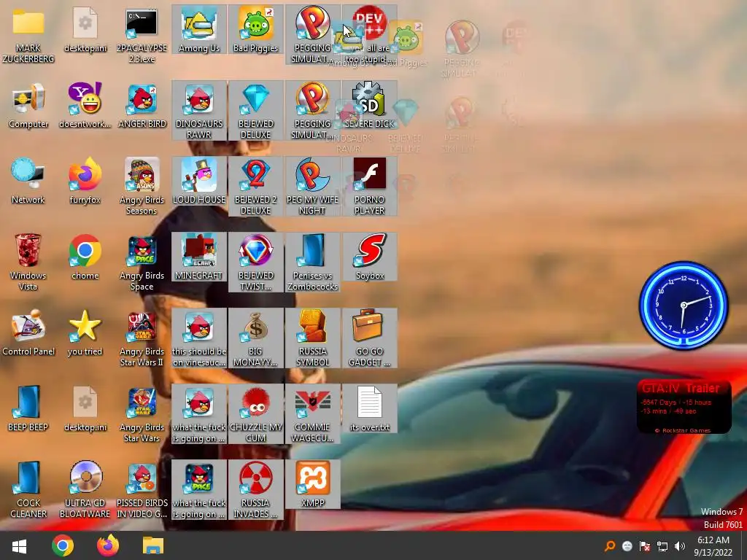Viewport: 747px width, 560px height.
Task: Select the MINECRAFT shortcut icon
Action: (x=199, y=257)
